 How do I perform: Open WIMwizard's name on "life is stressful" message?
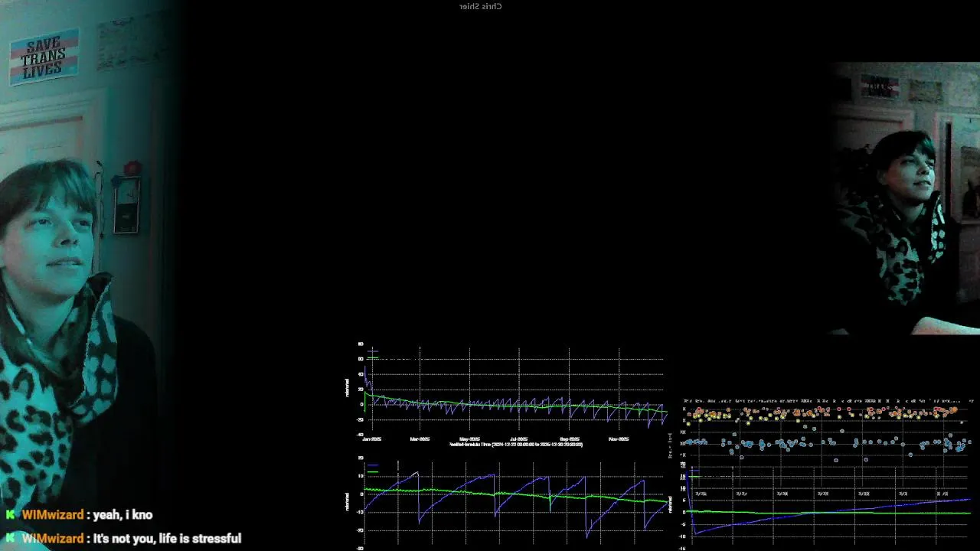click(53, 539)
